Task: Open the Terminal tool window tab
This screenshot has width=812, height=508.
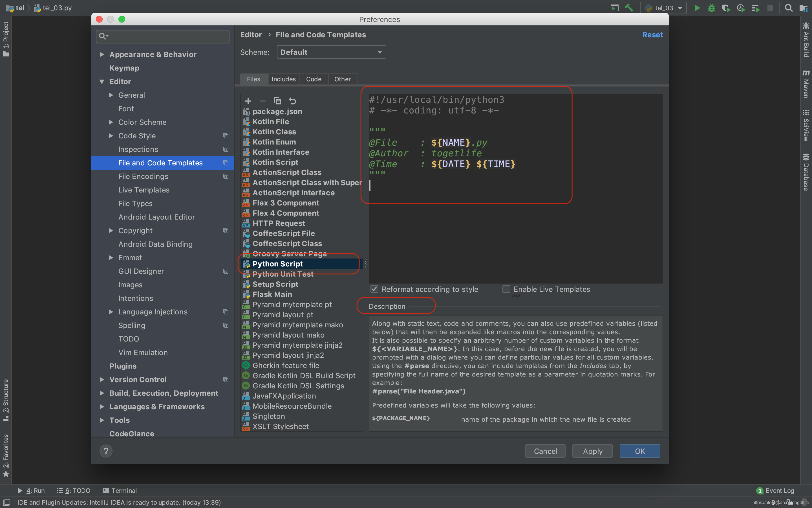Action: pos(120,491)
